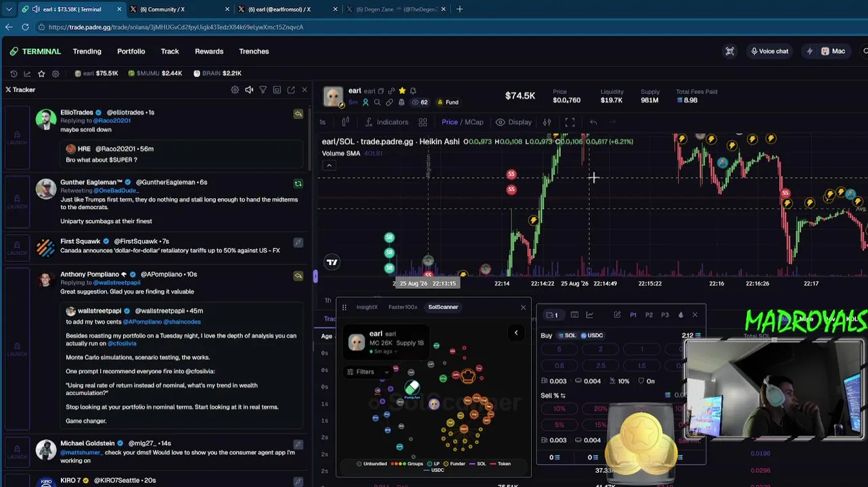868x487 pixels.
Task: Click the search magnifier under earl name
Action: pos(378,102)
